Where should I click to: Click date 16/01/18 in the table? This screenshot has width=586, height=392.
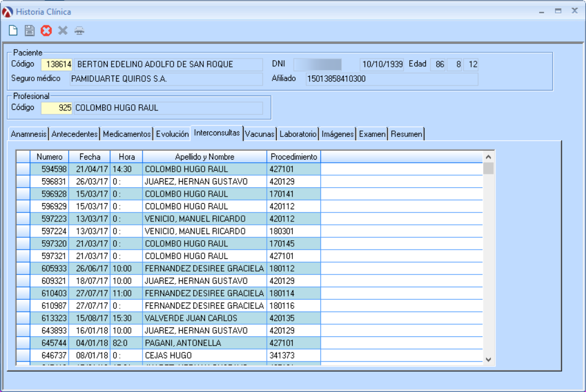pos(89,331)
